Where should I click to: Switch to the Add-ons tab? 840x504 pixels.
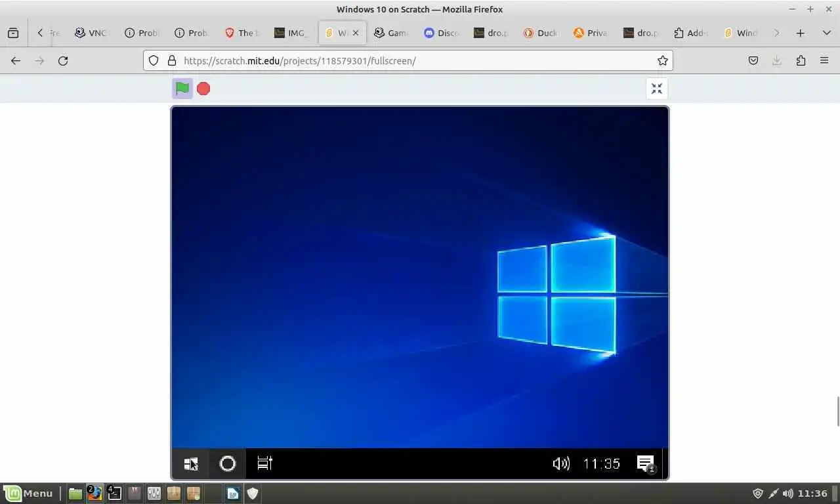691,33
